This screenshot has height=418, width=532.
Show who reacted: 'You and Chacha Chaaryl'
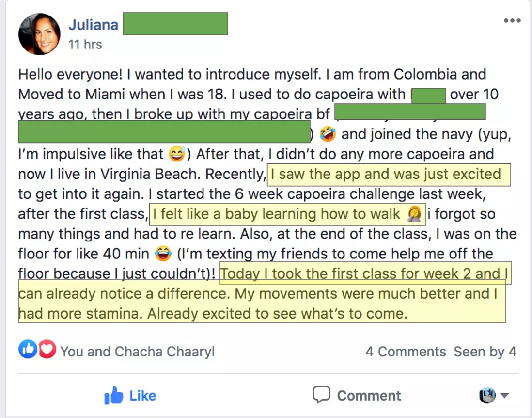pos(137,352)
